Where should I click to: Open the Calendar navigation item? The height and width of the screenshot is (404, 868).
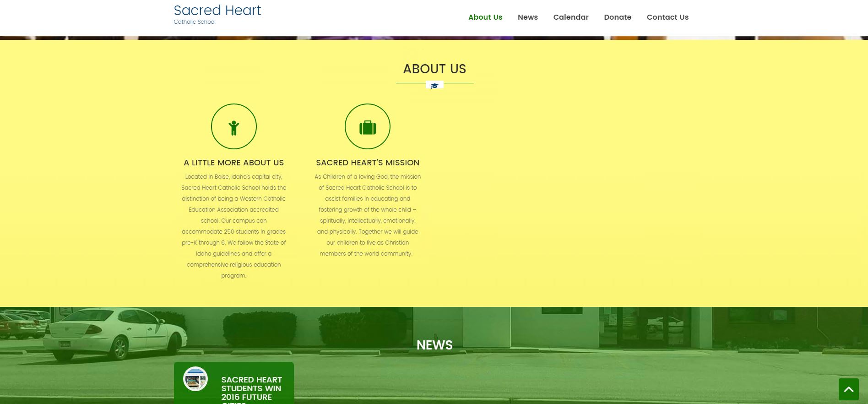[571, 17]
